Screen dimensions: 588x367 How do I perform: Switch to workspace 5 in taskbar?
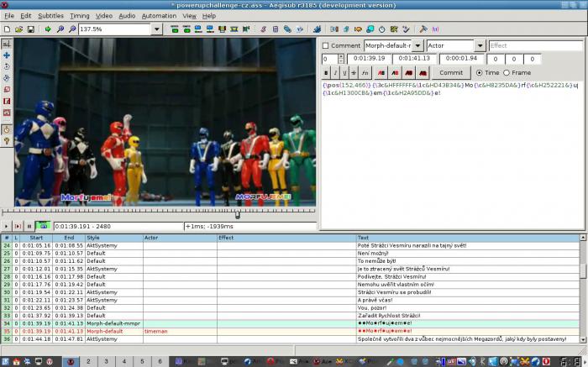click(x=142, y=361)
